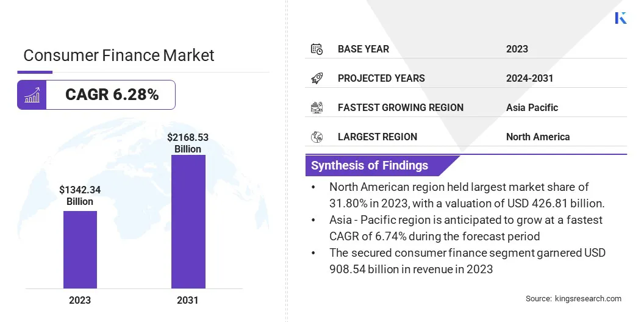Screen dimensions: 644x322
Task: Click the CAGR 6.28% badge
Action: (112, 95)
